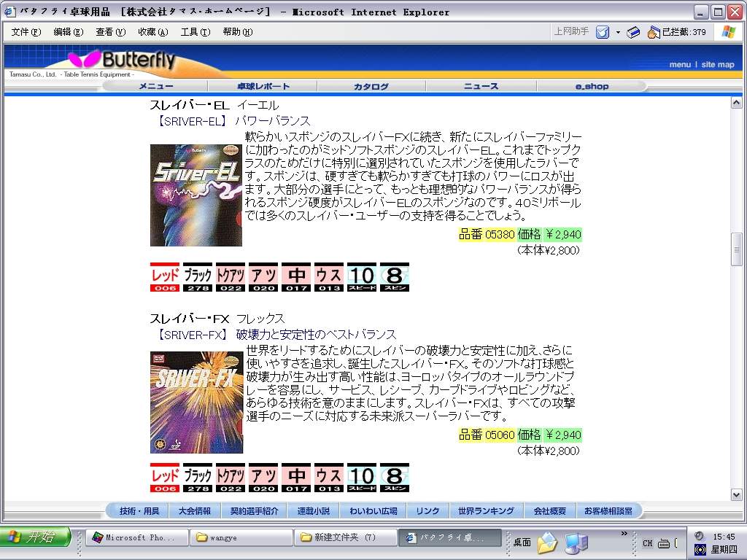Click the blue card icon in the toolbar
This screenshot has width=747, height=560.
pos(633,32)
